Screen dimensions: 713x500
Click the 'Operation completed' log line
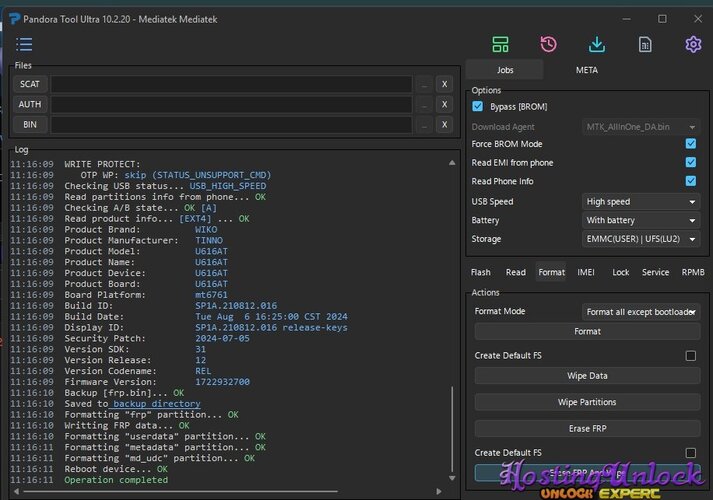116,480
